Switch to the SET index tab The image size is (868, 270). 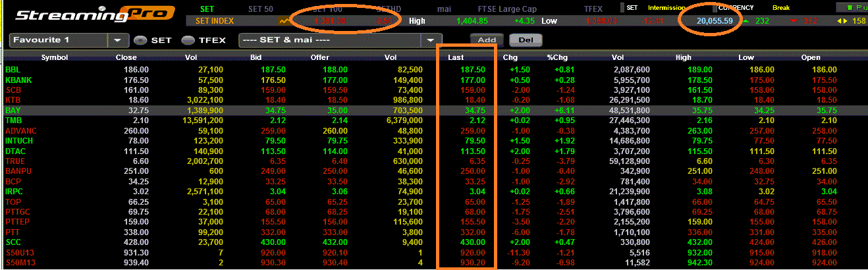pos(207,9)
